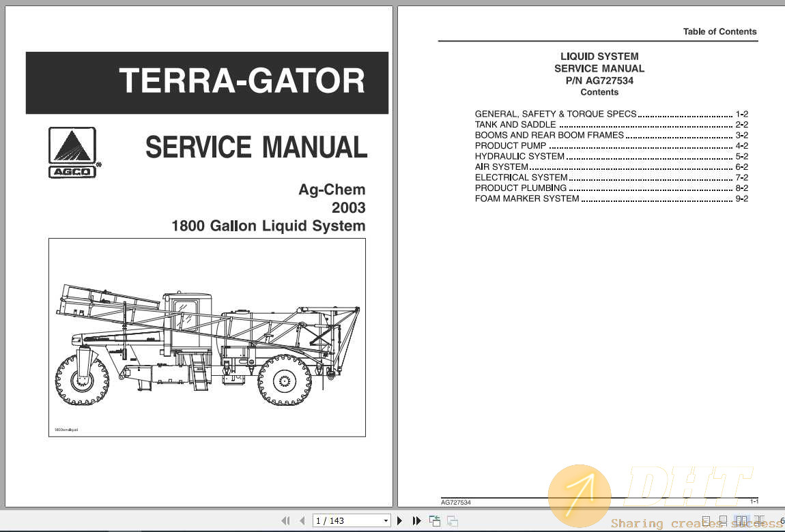Click the 1800 Gallon Liquid System text
The width and height of the screenshot is (785, 532).
pyautogui.click(x=268, y=226)
